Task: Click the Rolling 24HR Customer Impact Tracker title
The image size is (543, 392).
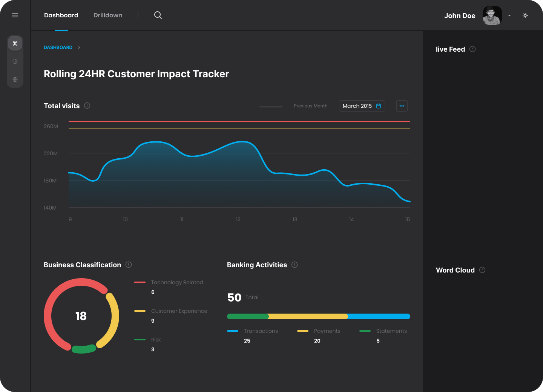Action: 137,74
